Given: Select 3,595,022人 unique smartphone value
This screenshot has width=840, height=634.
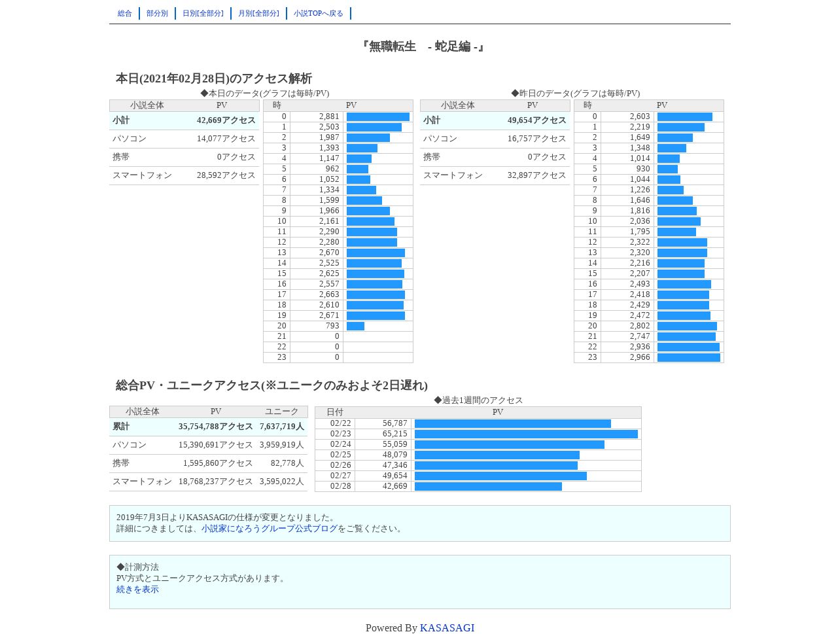Looking at the screenshot, I should click(282, 482).
